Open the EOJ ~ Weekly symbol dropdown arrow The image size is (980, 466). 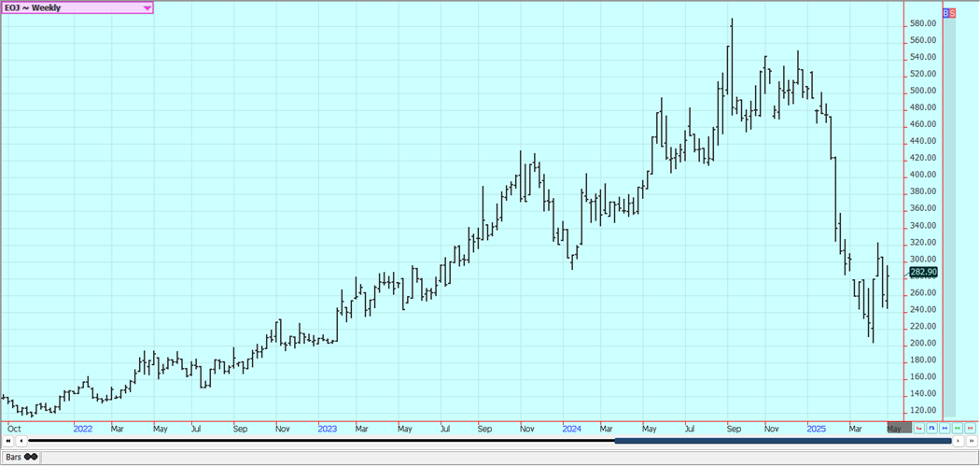[147, 8]
